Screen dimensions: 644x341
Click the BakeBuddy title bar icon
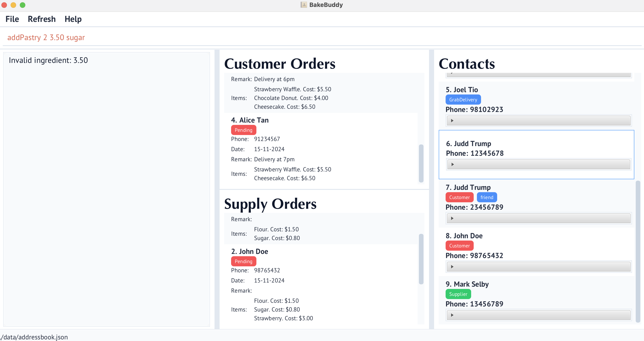(x=304, y=5)
